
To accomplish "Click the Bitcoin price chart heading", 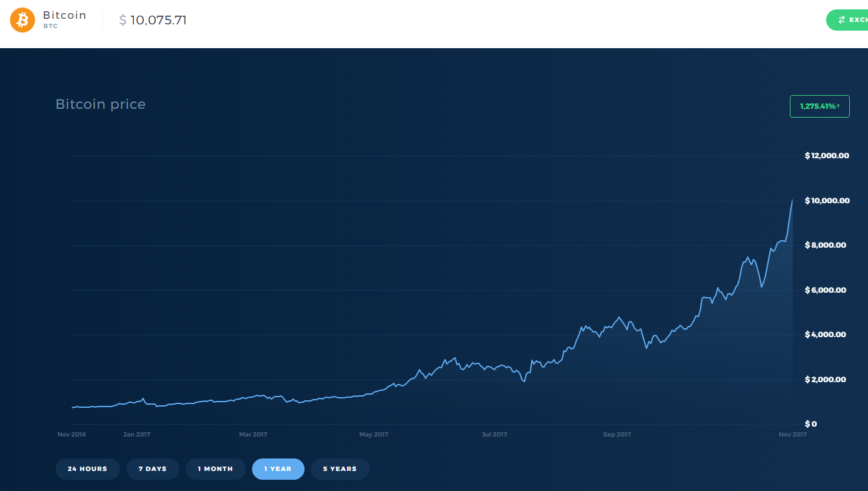I will [101, 104].
